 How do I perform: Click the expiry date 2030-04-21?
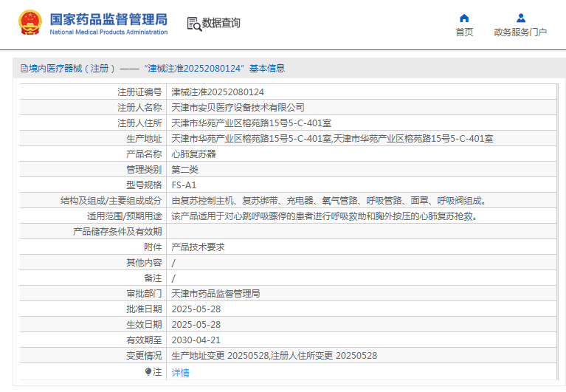[196, 340]
